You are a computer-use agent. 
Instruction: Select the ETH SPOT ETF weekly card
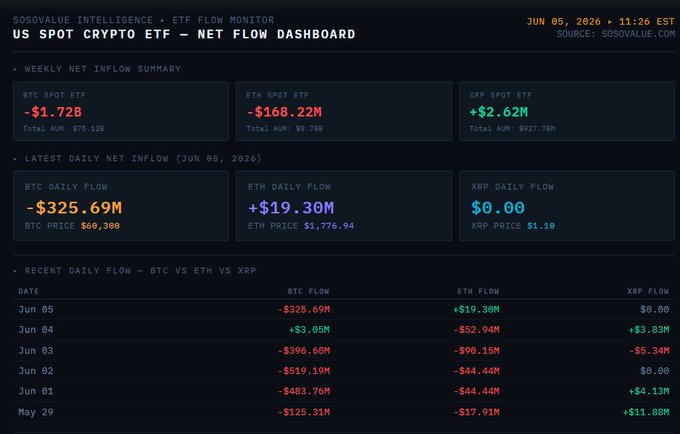coord(344,111)
